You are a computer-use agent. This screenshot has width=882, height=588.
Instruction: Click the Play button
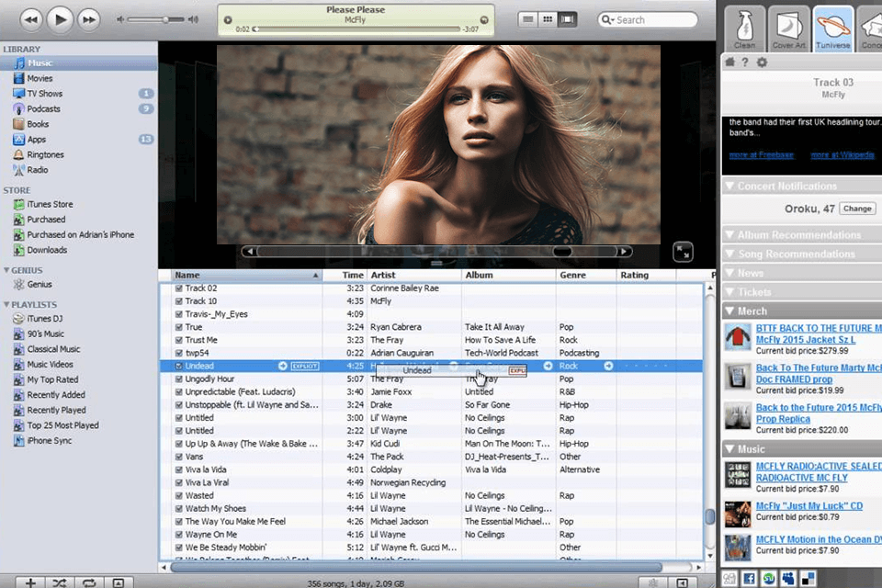click(60, 19)
